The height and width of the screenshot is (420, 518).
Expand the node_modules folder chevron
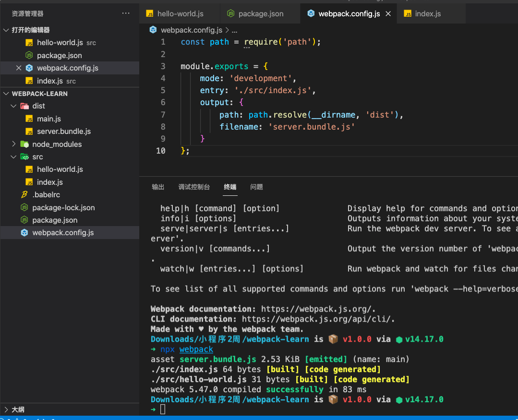[14, 144]
